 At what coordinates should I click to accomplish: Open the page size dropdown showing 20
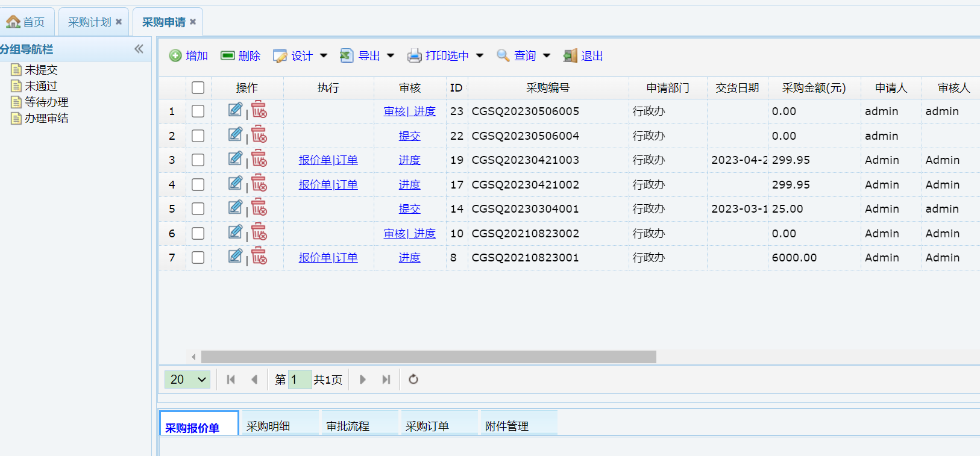click(187, 379)
